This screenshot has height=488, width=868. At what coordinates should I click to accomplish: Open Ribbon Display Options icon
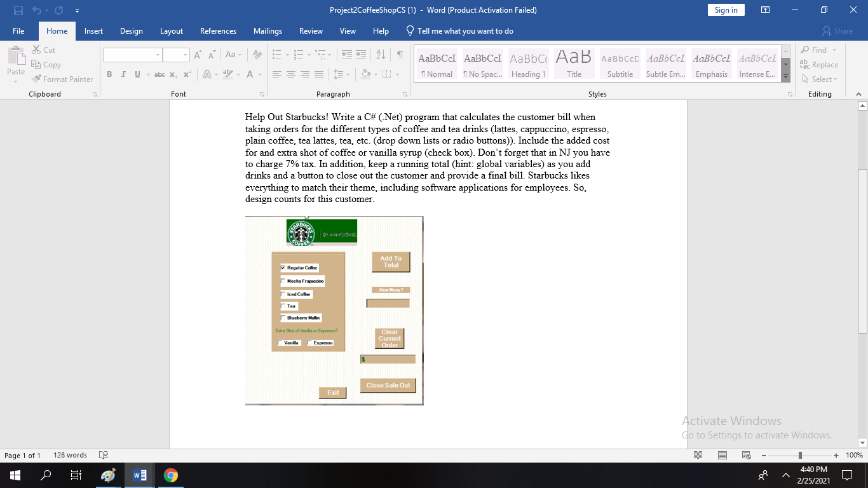(766, 10)
